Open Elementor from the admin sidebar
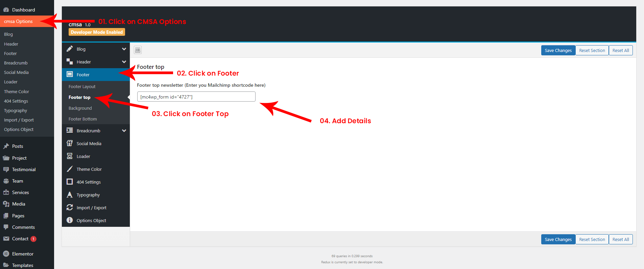Image resolution: width=644 pixels, height=269 pixels. [23, 254]
